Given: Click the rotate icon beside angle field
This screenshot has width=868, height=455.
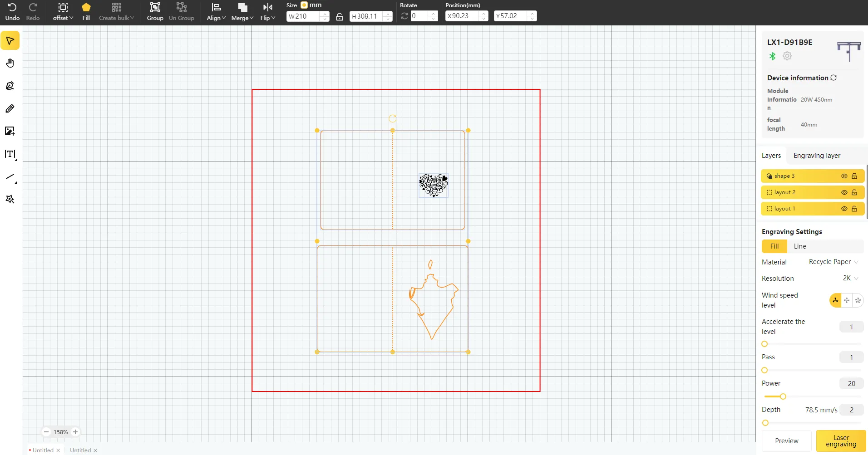Looking at the screenshot, I should click(404, 16).
